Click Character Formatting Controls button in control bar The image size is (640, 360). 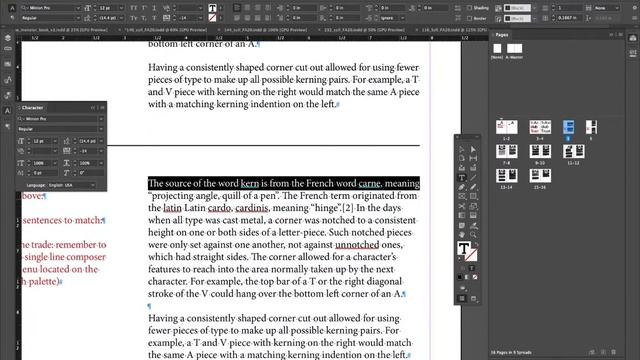tap(13, 8)
